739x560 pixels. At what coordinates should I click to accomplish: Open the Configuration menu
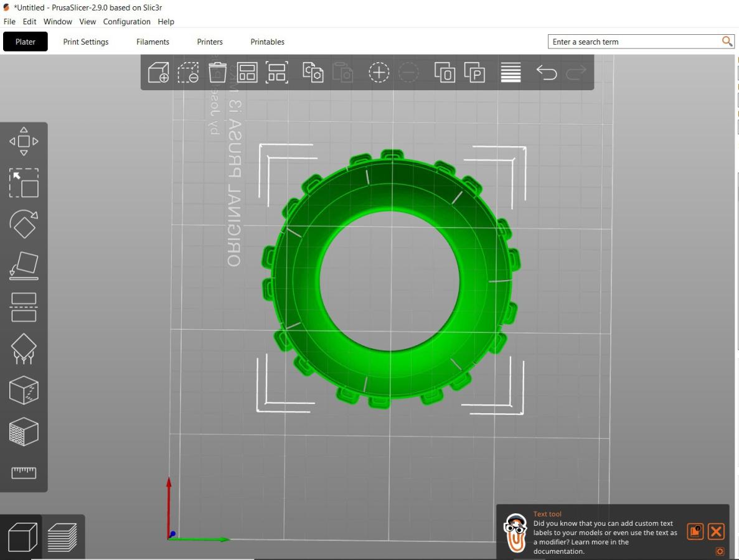pyautogui.click(x=127, y=22)
